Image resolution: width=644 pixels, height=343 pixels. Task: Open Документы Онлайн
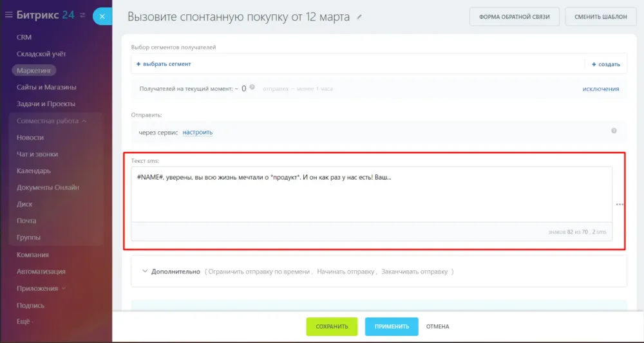(48, 187)
